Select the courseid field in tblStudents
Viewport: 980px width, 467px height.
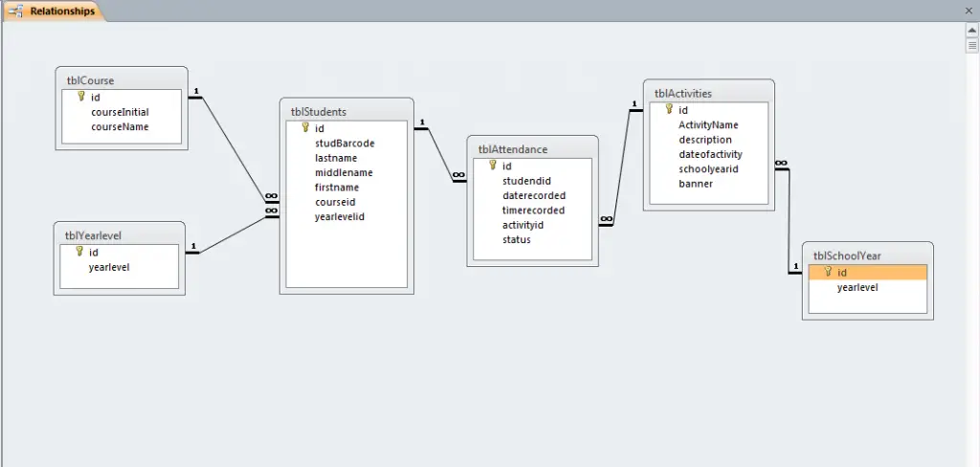point(335,202)
